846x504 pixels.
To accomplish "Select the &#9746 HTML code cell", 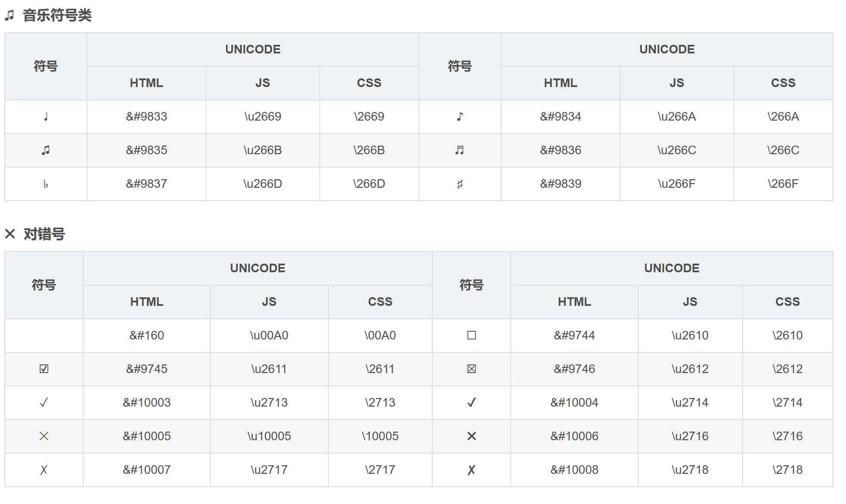I will click(574, 369).
